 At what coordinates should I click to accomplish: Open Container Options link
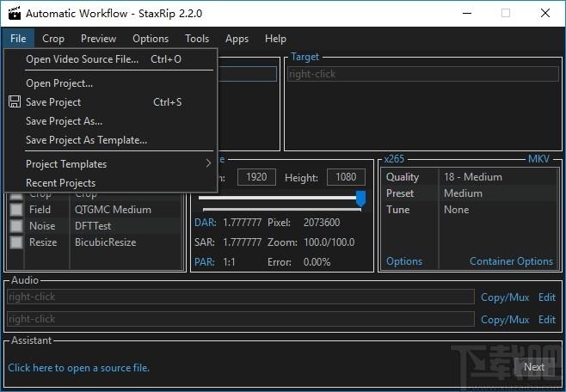511,261
